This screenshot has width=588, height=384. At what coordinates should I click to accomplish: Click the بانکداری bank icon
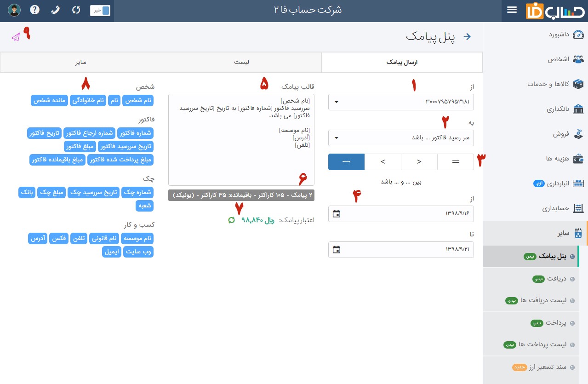(x=578, y=109)
